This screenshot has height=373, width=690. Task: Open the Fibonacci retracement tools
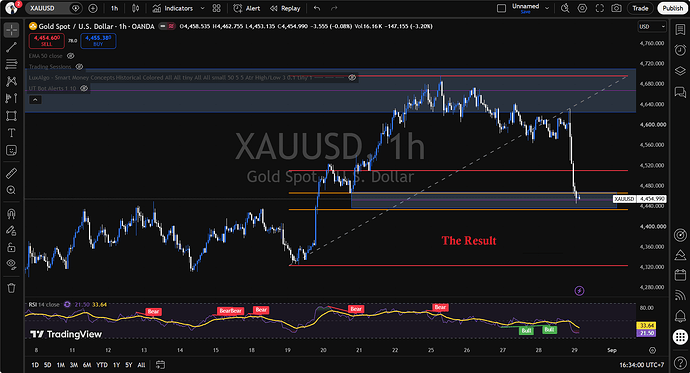point(11,64)
